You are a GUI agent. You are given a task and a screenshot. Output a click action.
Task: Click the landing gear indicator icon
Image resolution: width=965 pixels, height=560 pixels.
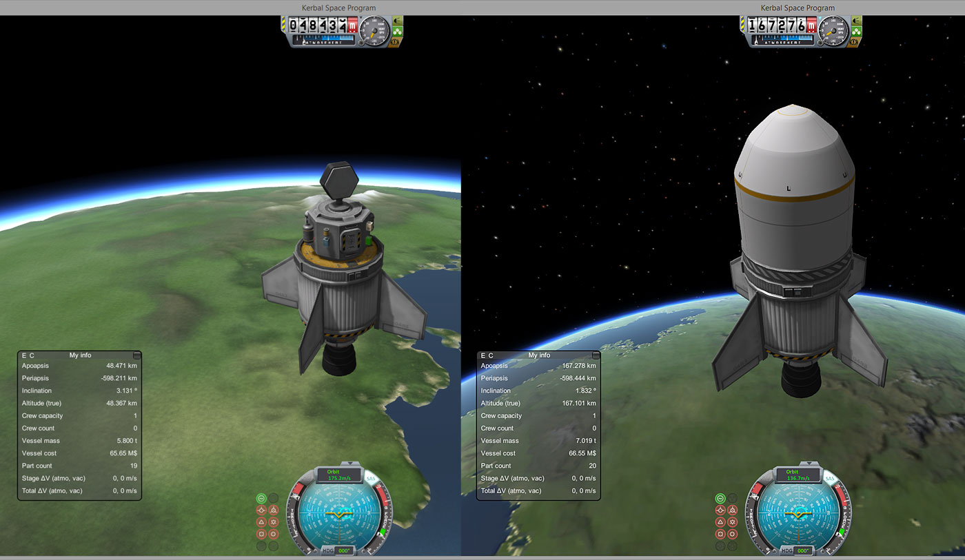[x=261, y=510]
